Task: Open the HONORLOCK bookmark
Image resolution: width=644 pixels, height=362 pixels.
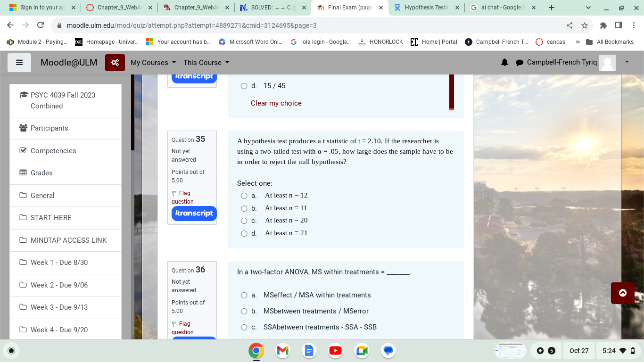Action: coord(380,42)
